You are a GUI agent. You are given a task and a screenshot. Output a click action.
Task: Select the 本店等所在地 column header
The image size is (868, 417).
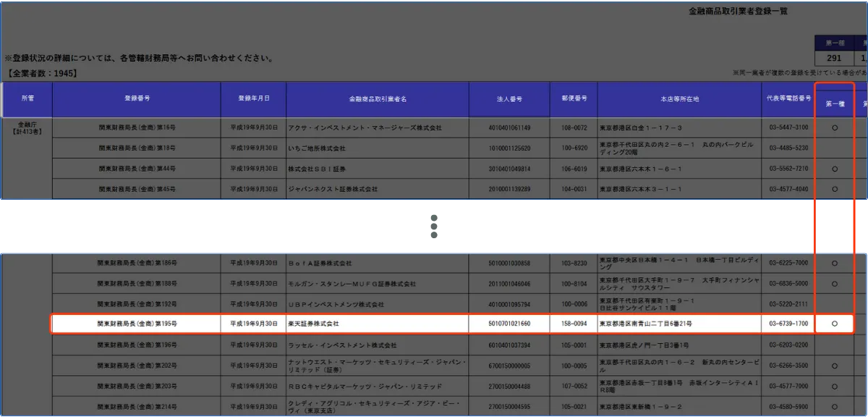click(679, 98)
